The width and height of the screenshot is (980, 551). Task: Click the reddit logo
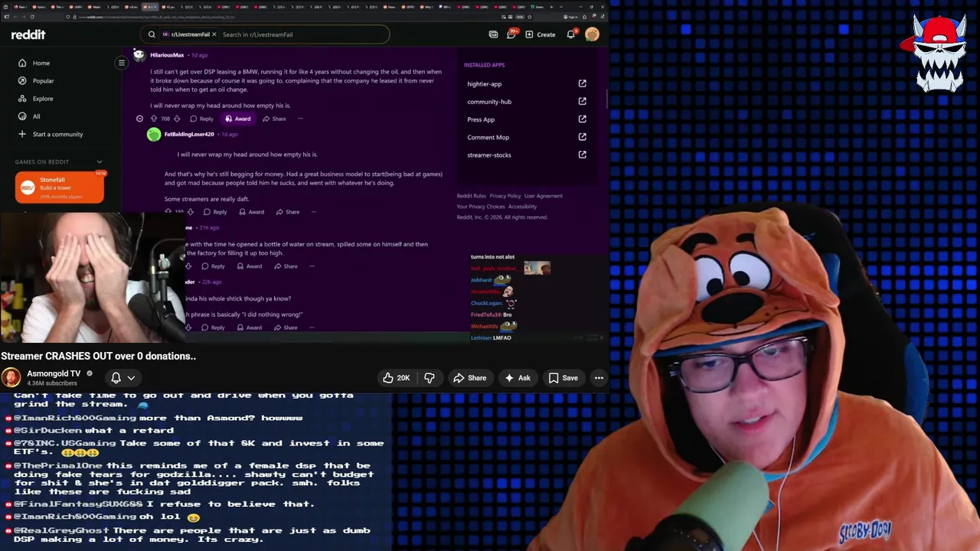(28, 34)
